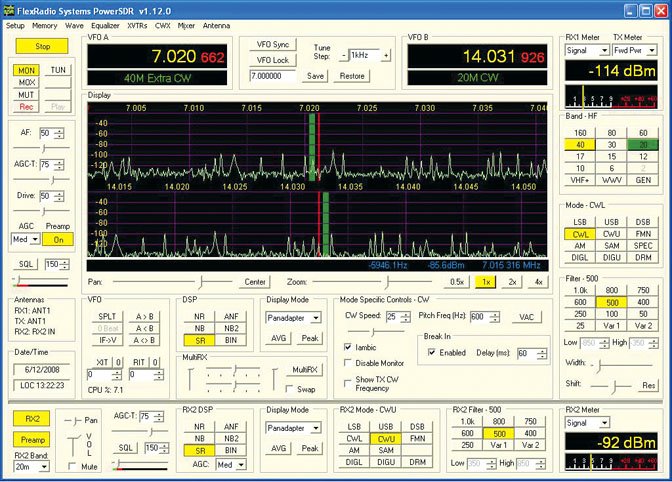Toggle the MOX transmit button
The height and width of the screenshot is (482, 672).
[x=26, y=82]
